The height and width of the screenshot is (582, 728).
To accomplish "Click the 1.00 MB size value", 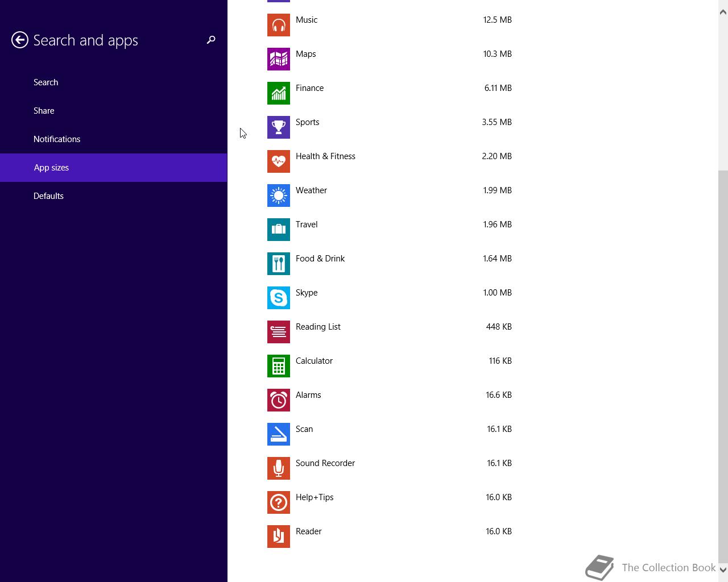I will point(497,293).
